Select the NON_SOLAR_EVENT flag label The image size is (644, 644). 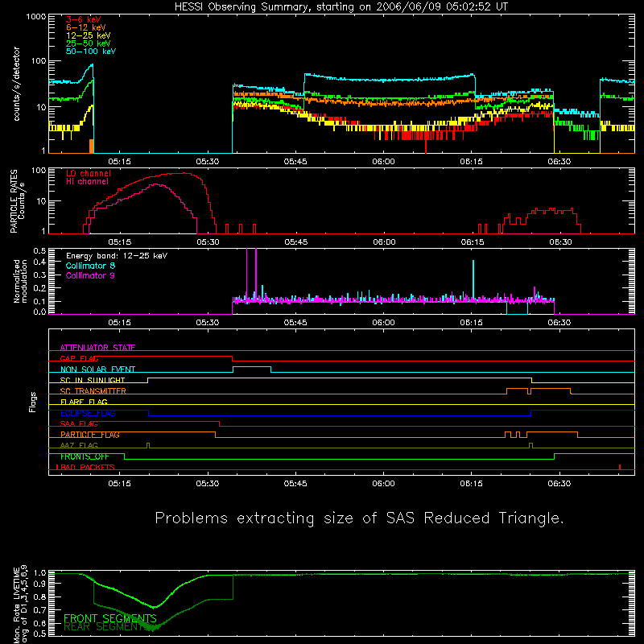tap(97, 369)
